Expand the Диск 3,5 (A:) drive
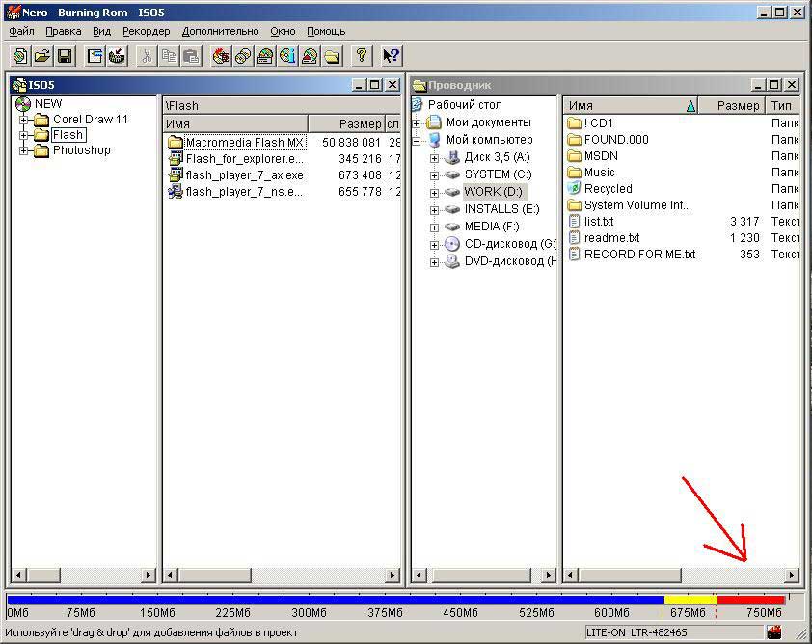Screen dimensions: 812x644 pos(434,158)
